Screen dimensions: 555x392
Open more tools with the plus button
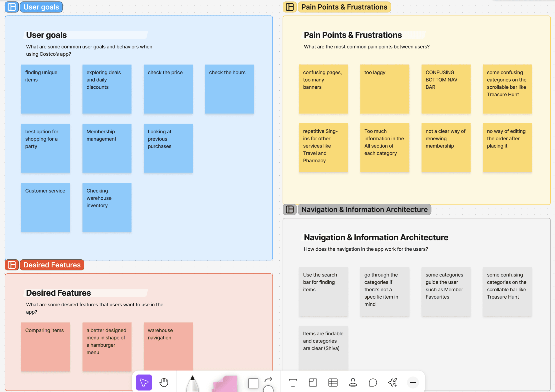pyautogui.click(x=413, y=383)
